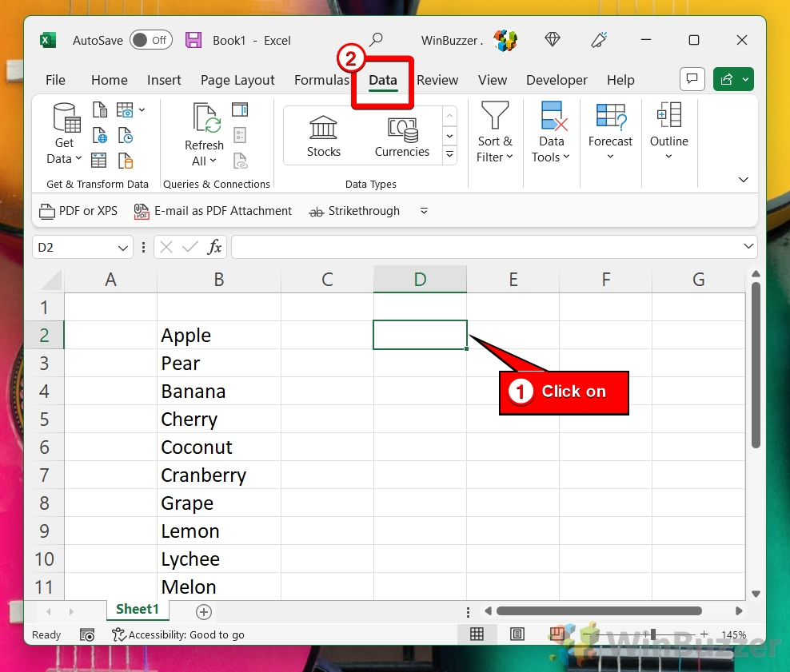Click Recent Sources icon
Screen dimensions: 790x672
tap(126, 135)
